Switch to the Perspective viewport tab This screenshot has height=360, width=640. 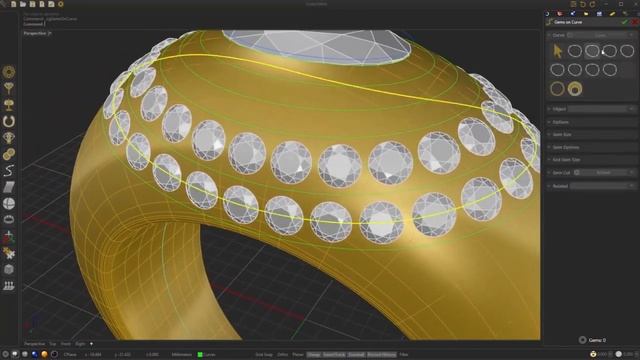tap(34, 344)
